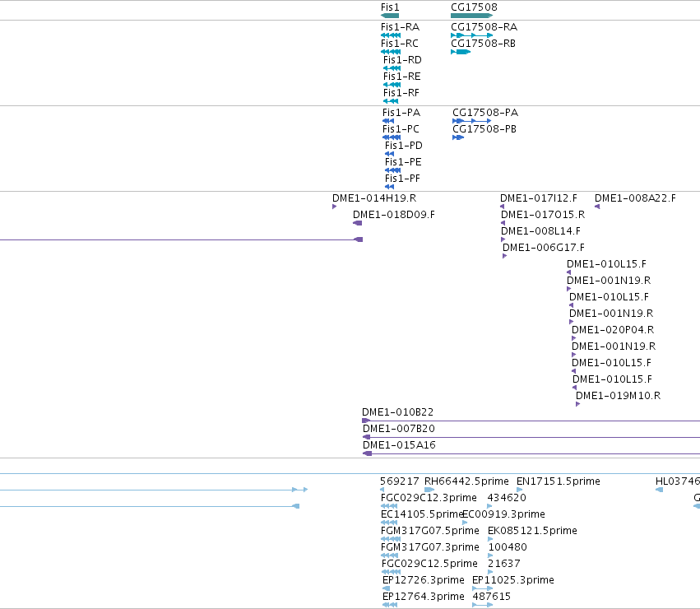Click the DME1-010B22 BAC label

397,412
